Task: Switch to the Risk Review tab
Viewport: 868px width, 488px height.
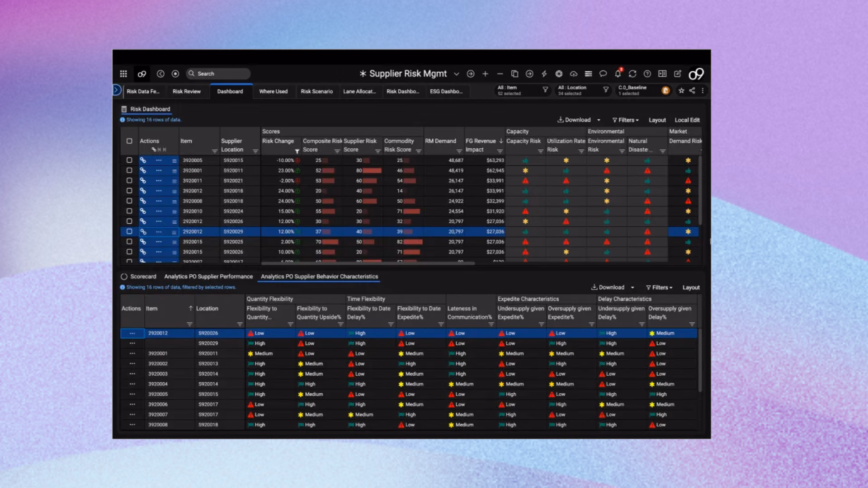Action: tap(186, 91)
